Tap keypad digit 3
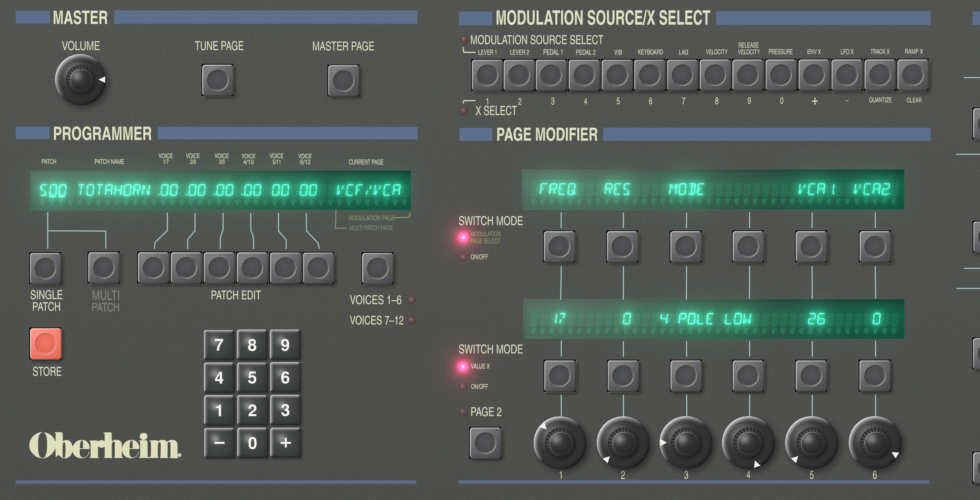 point(285,410)
